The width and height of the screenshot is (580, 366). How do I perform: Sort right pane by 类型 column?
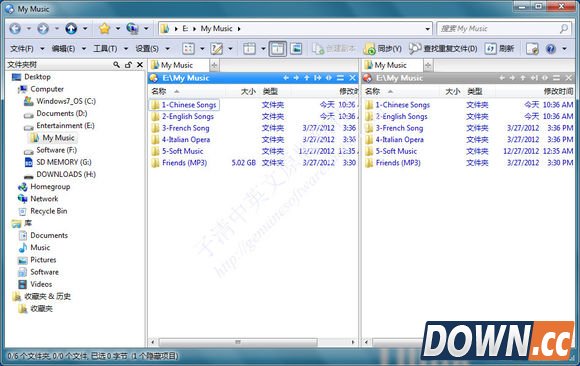click(475, 91)
